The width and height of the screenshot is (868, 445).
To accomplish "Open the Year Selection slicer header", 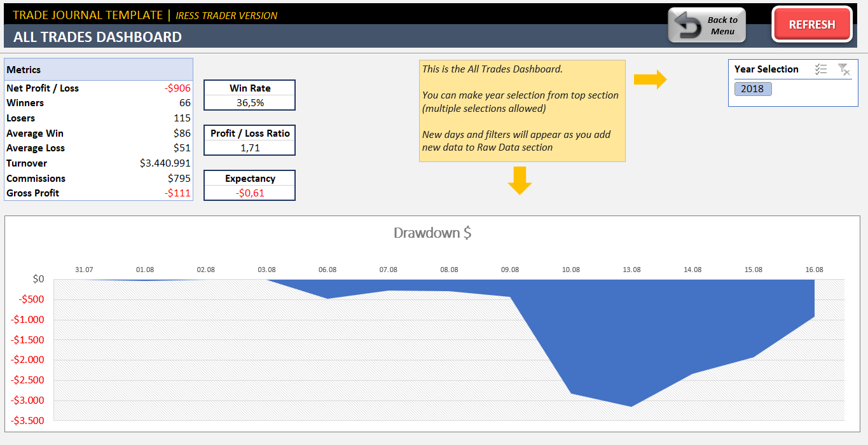I will pyautogui.click(x=767, y=69).
